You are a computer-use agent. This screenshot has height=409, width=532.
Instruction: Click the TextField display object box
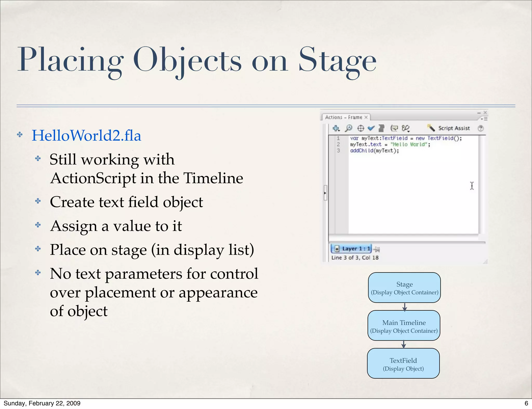[403, 363]
